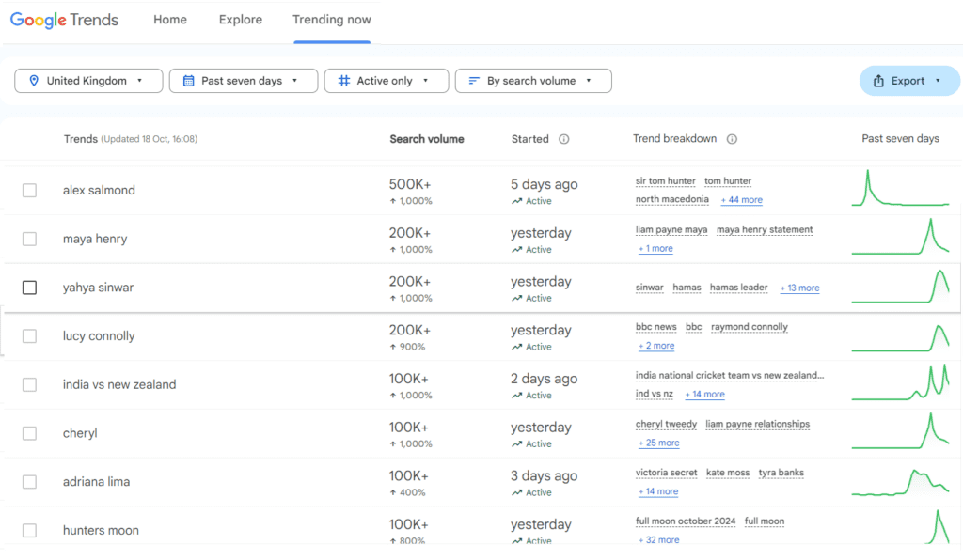Open the full moon october 2024 link

tap(686, 521)
